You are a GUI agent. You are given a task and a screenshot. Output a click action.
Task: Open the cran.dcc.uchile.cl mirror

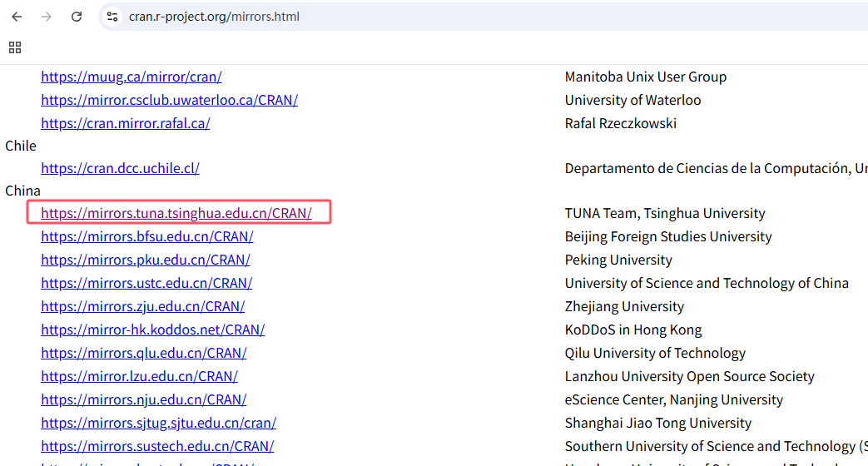120,168
